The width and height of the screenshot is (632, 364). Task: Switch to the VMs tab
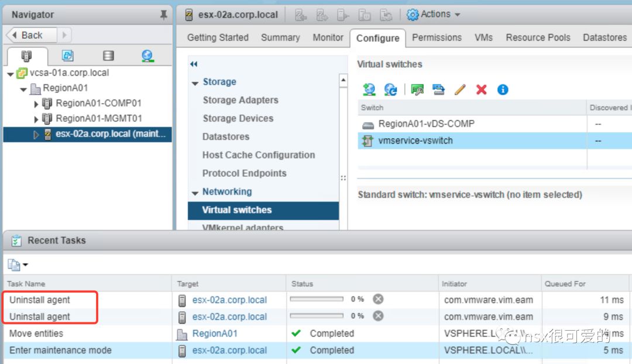[483, 37]
